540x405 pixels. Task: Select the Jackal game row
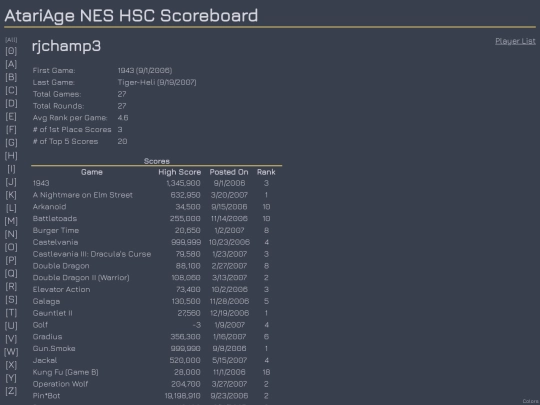coord(45,360)
